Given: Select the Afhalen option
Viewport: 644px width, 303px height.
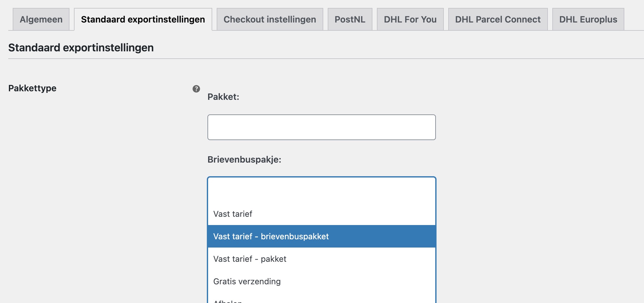Looking at the screenshot, I should pos(228,300).
